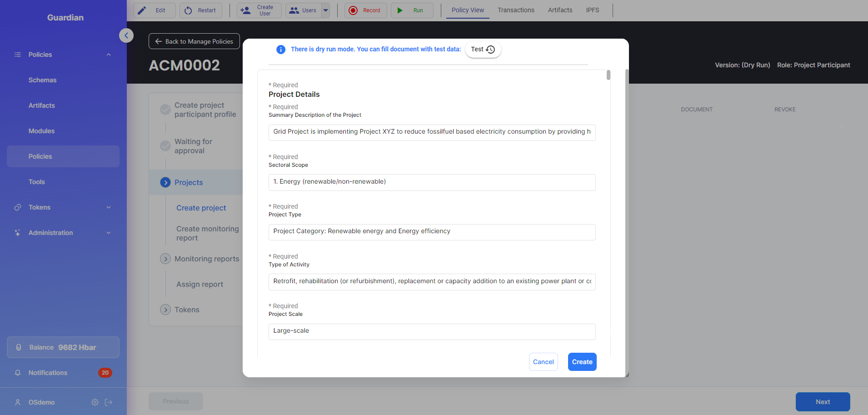Switch to the Transactions tab

[x=516, y=10]
